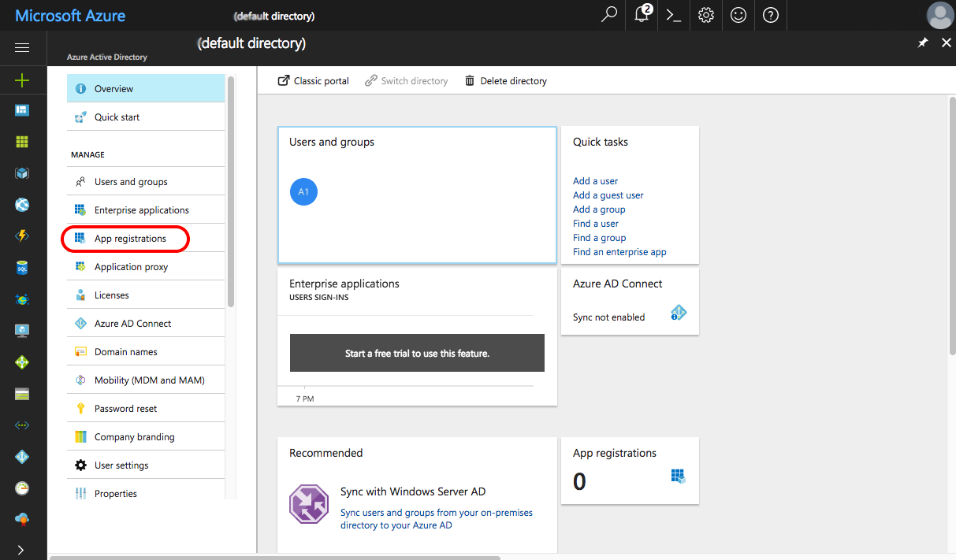The height and width of the screenshot is (560, 956).
Task: Open the Resource groups cube icon
Action: [22, 173]
